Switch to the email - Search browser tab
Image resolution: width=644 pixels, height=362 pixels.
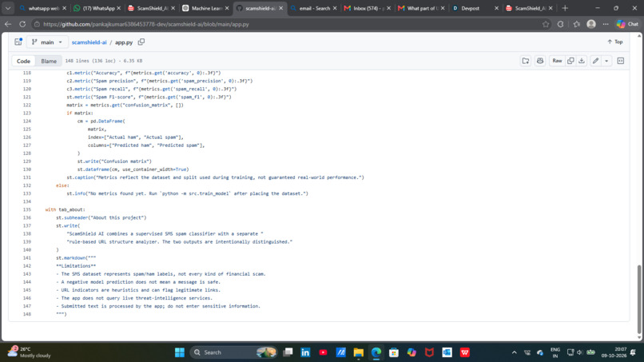point(313,8)
